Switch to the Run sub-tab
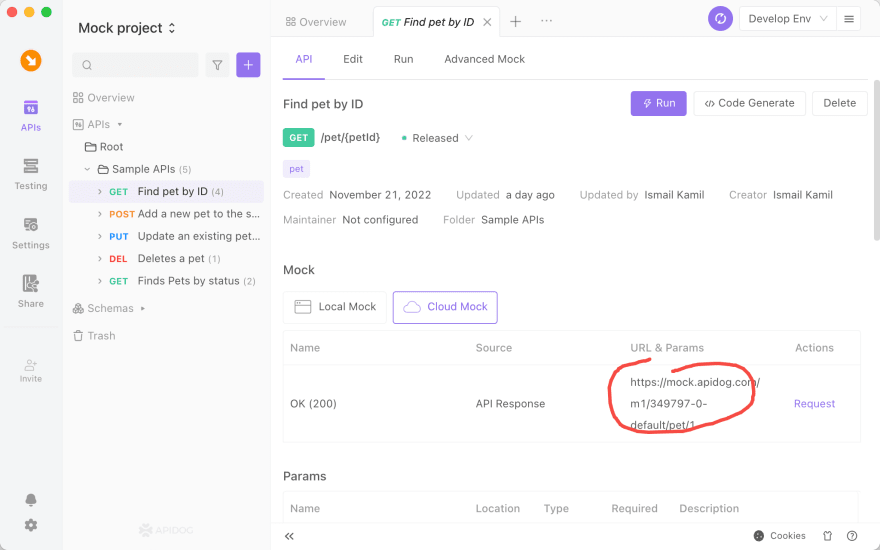The image size is (880, 550). tap(404, 59)
